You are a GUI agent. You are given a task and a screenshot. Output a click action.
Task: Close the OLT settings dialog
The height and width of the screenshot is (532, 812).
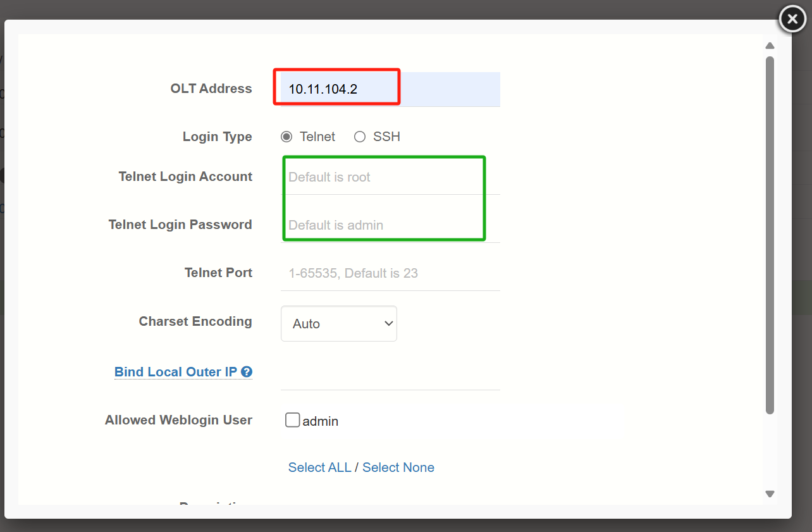[792, 18]
